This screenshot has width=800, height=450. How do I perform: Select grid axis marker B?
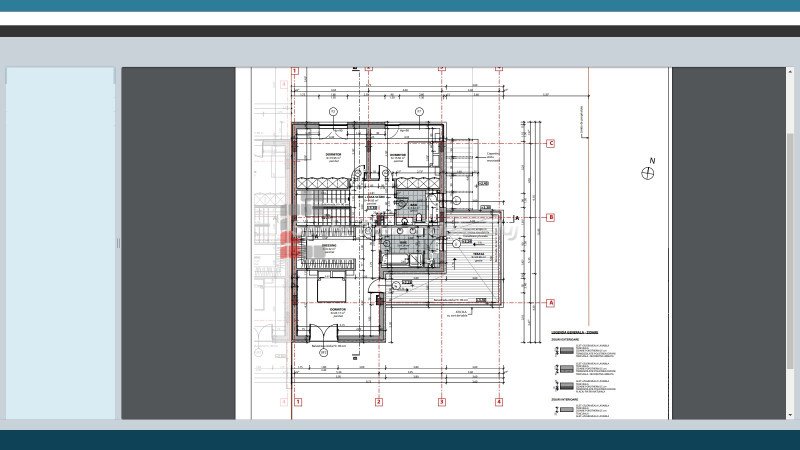tap(550, 217)
